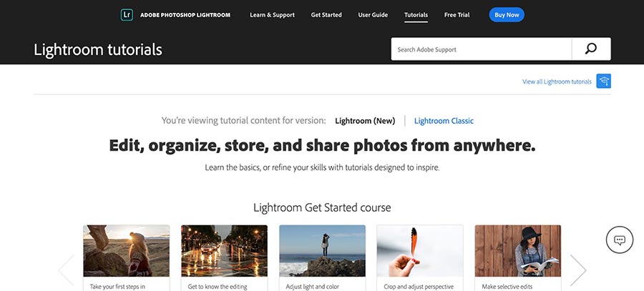Open View all Lightroom tutorials link
The height and width of the screenshot is (291, 644).
tap(557, 82)
